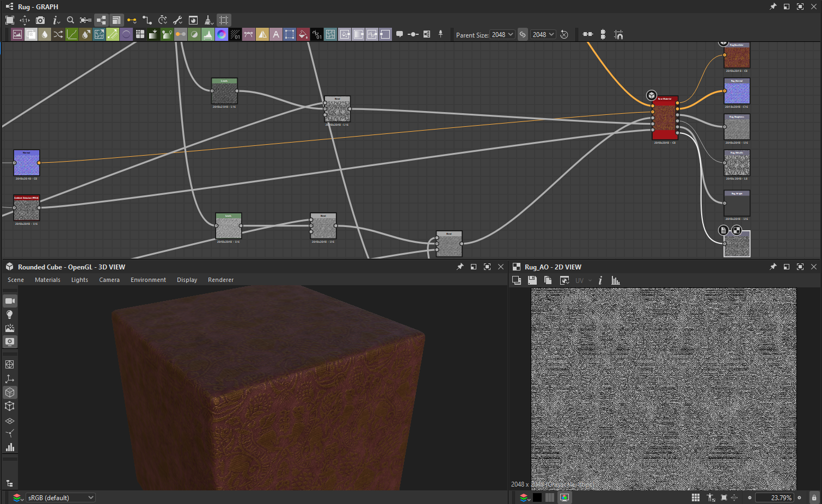Image resolution: width=822 pixels, height=504 pixels.
Task: Click the camera icon in 3D View sidebar
Action: coord(10,301)
